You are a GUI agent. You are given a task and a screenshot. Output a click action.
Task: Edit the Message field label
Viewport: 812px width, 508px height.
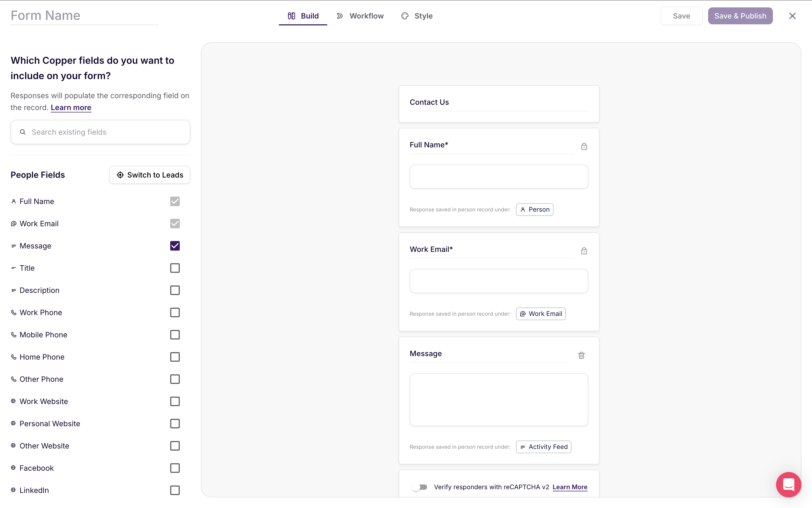(x=489, y=354)
